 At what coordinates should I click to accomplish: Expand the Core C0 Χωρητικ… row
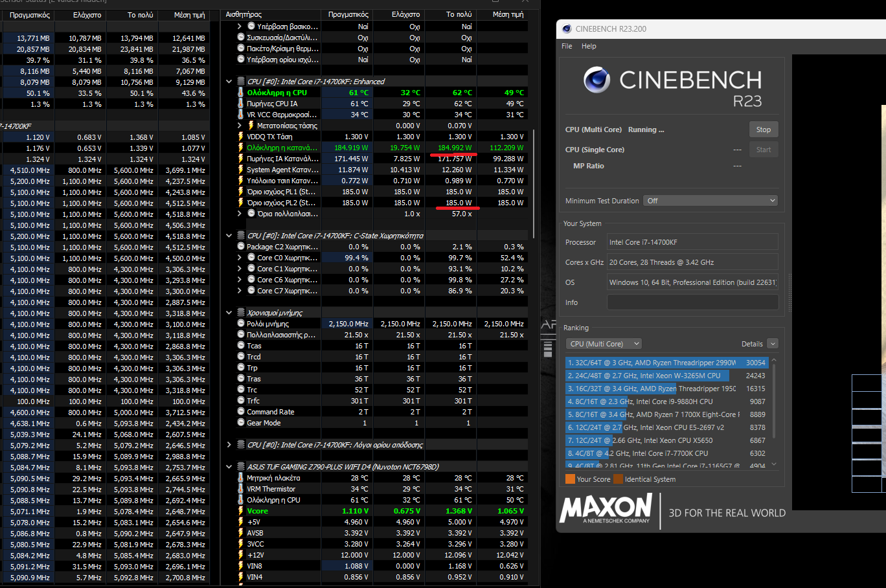click(240, 258)
